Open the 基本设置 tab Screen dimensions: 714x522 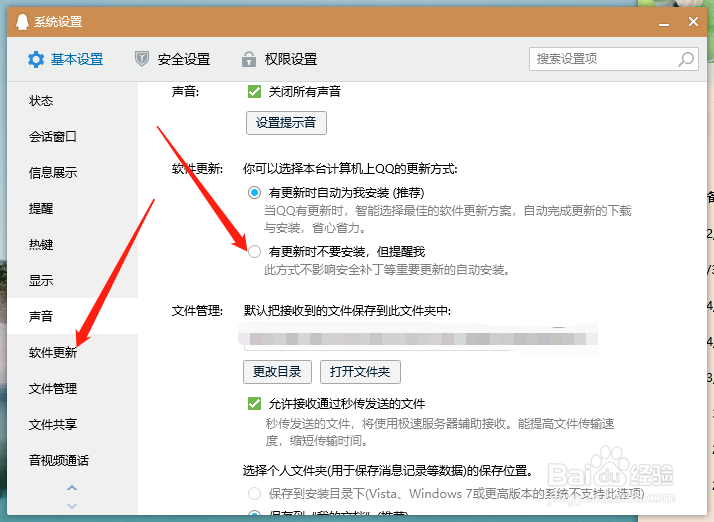(x=66, y=59)
